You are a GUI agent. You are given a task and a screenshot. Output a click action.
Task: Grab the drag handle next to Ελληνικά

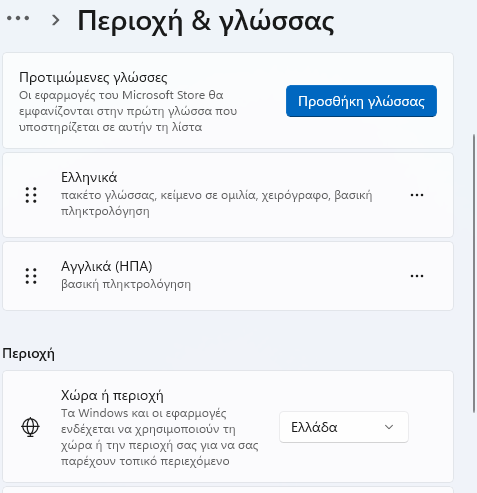pos(31,195)
